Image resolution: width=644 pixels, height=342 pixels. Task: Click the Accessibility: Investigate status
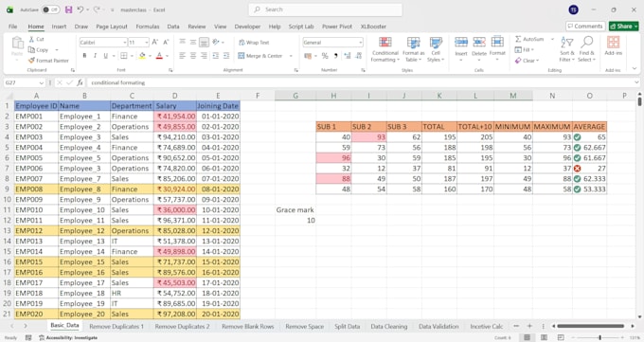[68, 337]
